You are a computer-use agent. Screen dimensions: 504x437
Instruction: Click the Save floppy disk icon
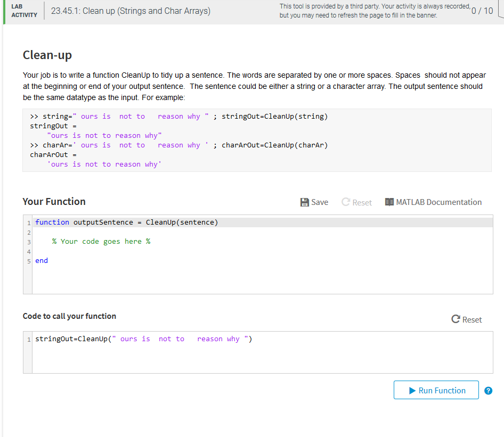pyautogui.click(x=305, y=202)
